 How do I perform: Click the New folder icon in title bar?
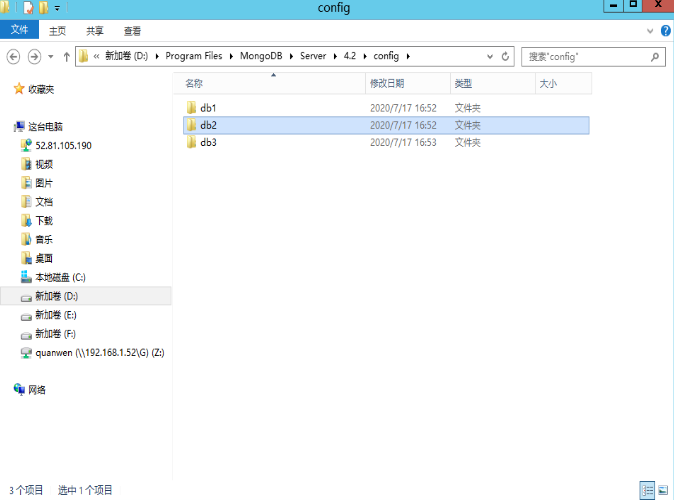pos(43,8)
